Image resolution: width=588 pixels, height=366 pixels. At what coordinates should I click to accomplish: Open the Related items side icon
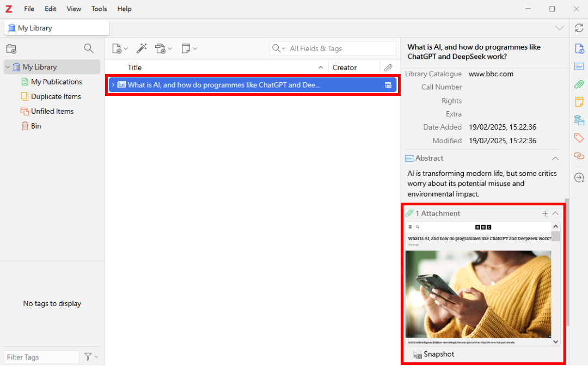(579, 156)
